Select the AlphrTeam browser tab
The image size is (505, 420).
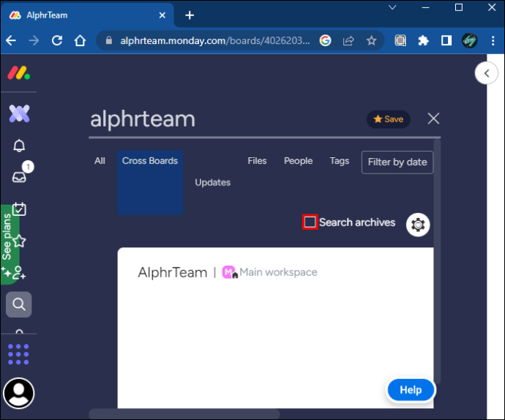(x=87, y=15)
